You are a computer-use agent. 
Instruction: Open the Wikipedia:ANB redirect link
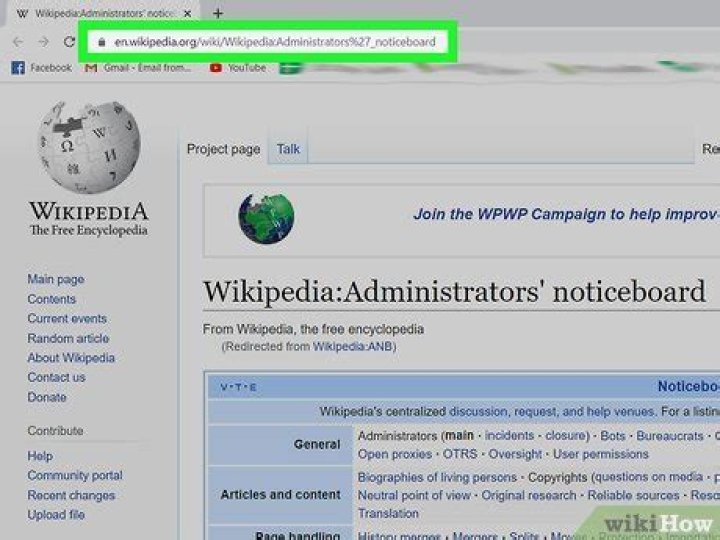(352, 346)
